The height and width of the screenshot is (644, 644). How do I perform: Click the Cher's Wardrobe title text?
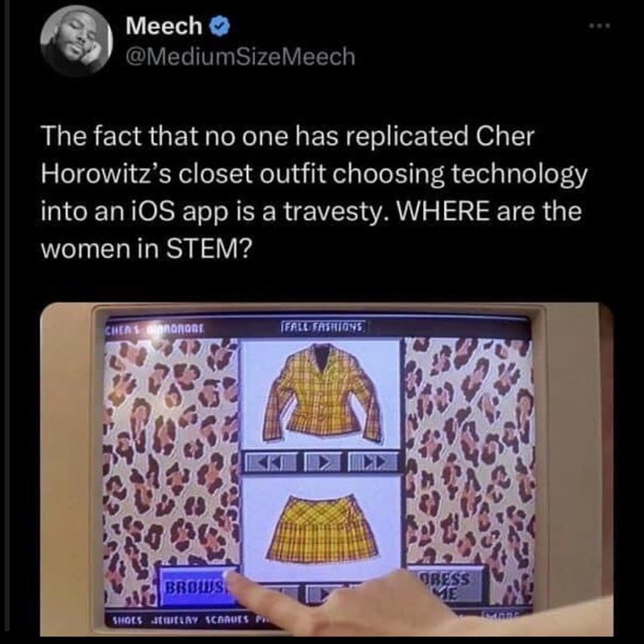coord(154,329)
